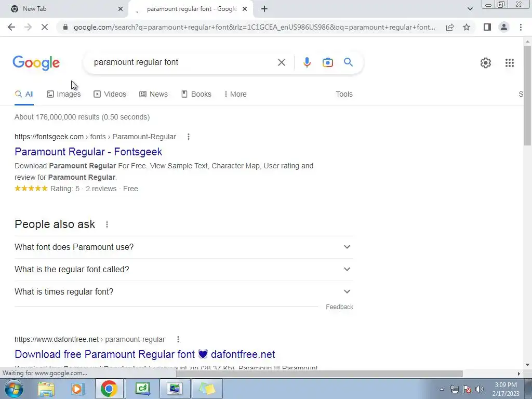Open network icon in system tray
The width and height of the screenshot is (532, 399).
[x=454, y=389]
